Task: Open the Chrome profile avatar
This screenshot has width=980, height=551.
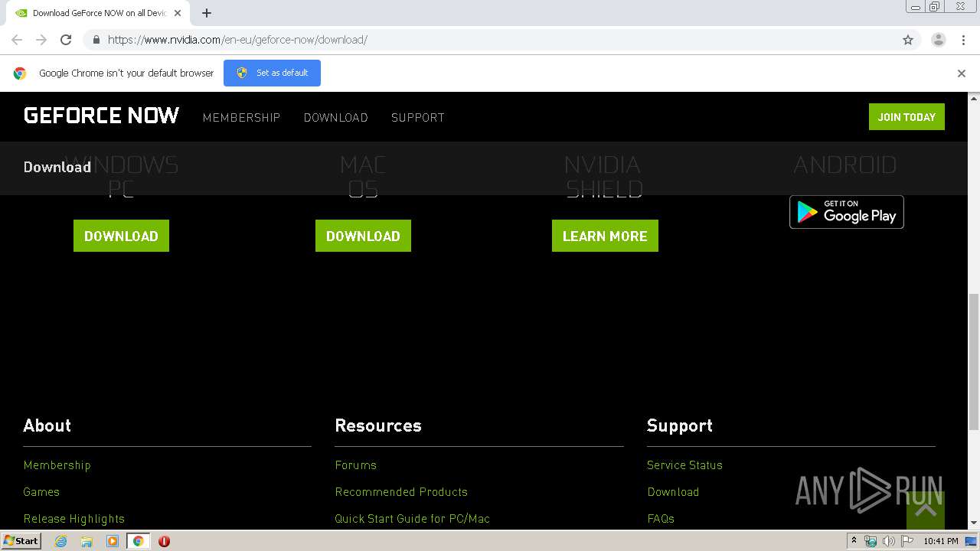Action: (x=939, y=40)
